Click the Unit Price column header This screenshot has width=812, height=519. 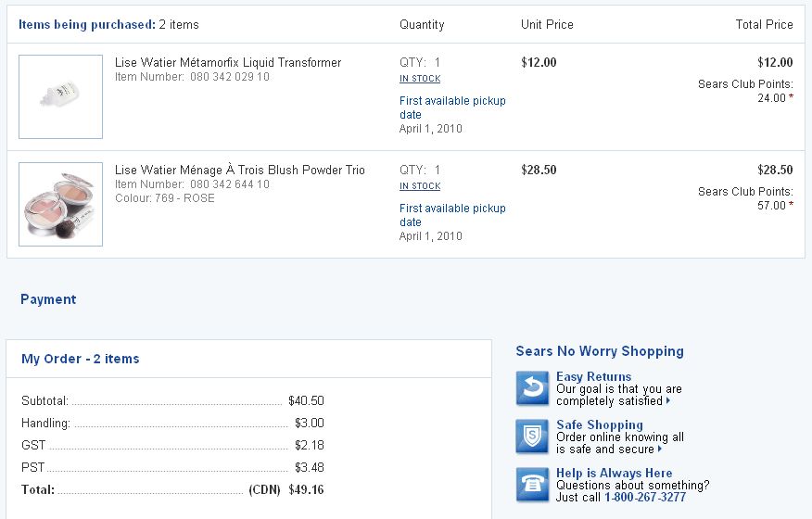click(547, 24)
